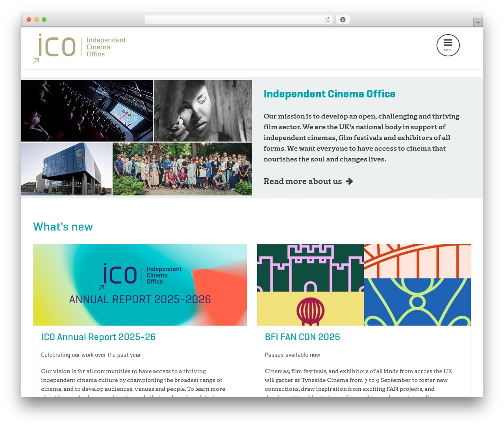Click the browser download arrow icon

[343, 20]
